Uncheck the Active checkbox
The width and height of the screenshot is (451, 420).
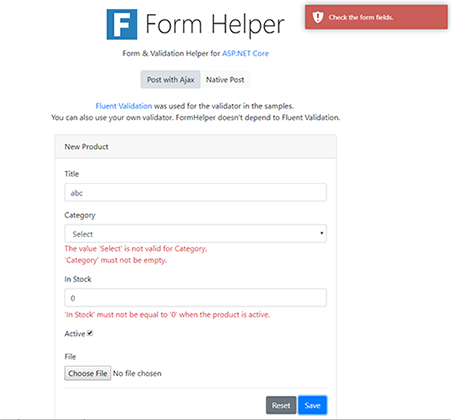point(90,333)
